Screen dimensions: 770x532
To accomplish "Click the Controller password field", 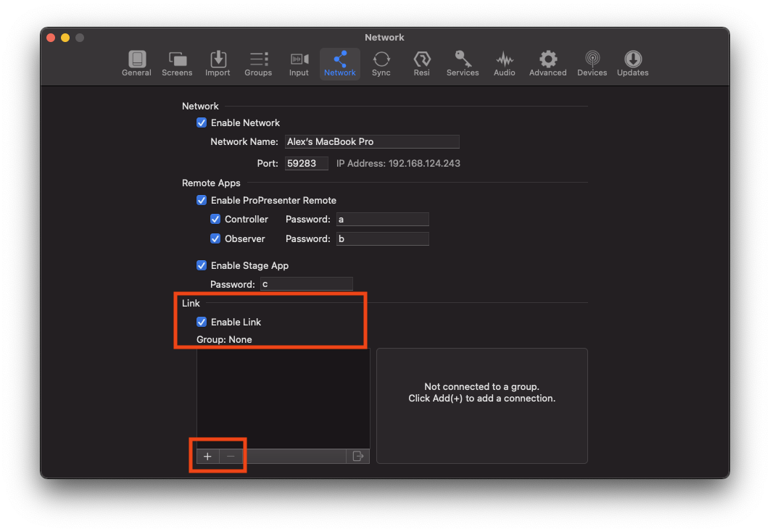I will pos(383,220).
